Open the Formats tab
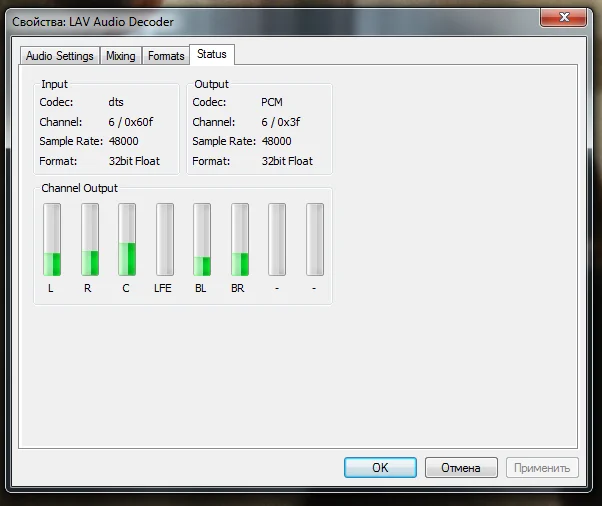The width and height of the screenshot is (602, 506). pos(166,56)
